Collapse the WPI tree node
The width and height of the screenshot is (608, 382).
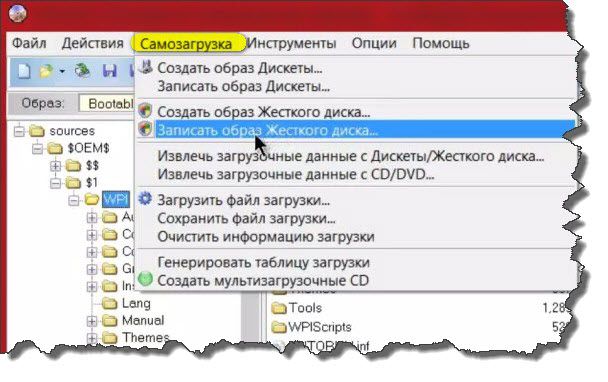[x=73, y=200]
